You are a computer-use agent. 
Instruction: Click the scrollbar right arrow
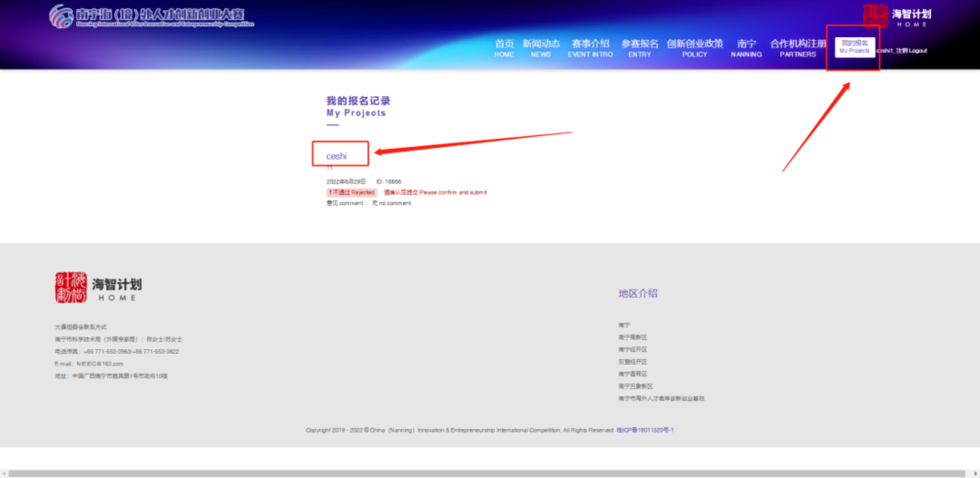(975, 474)
